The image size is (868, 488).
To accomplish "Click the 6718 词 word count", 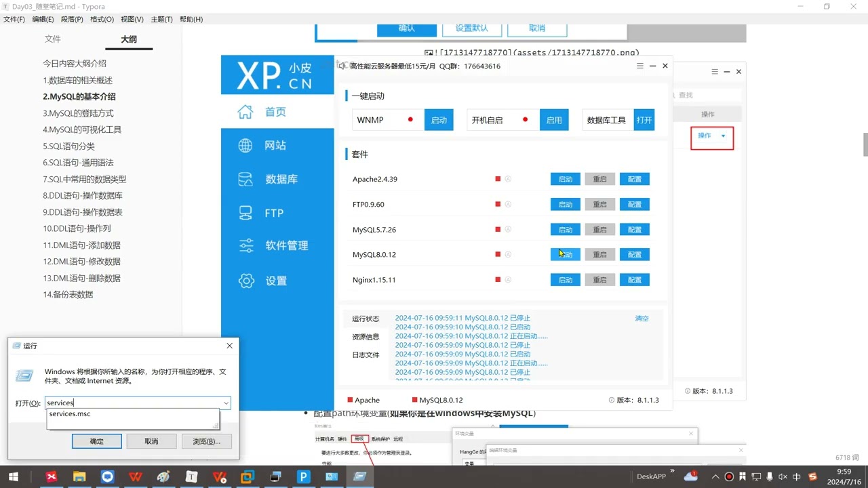I will point(847,457).
